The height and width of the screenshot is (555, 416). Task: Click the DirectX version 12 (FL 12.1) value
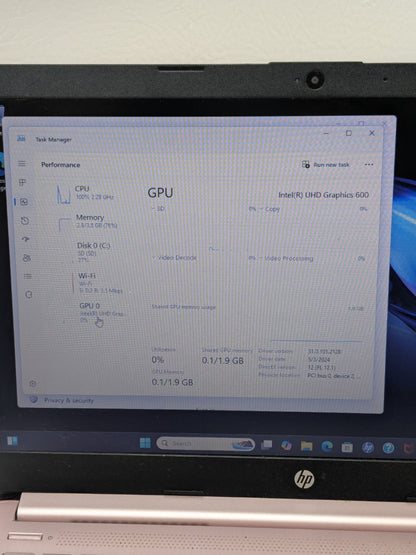coord(322,368)
